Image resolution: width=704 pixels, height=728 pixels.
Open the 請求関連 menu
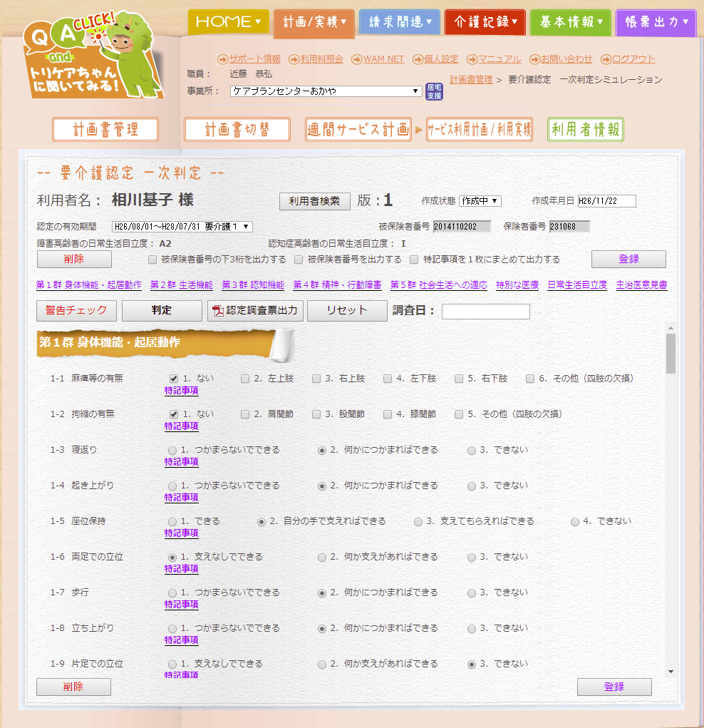pyautogui.click(x=399, y=22)
